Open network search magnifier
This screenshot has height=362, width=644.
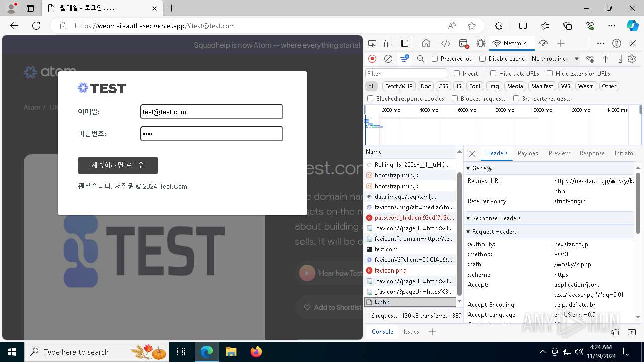[421, 59]
